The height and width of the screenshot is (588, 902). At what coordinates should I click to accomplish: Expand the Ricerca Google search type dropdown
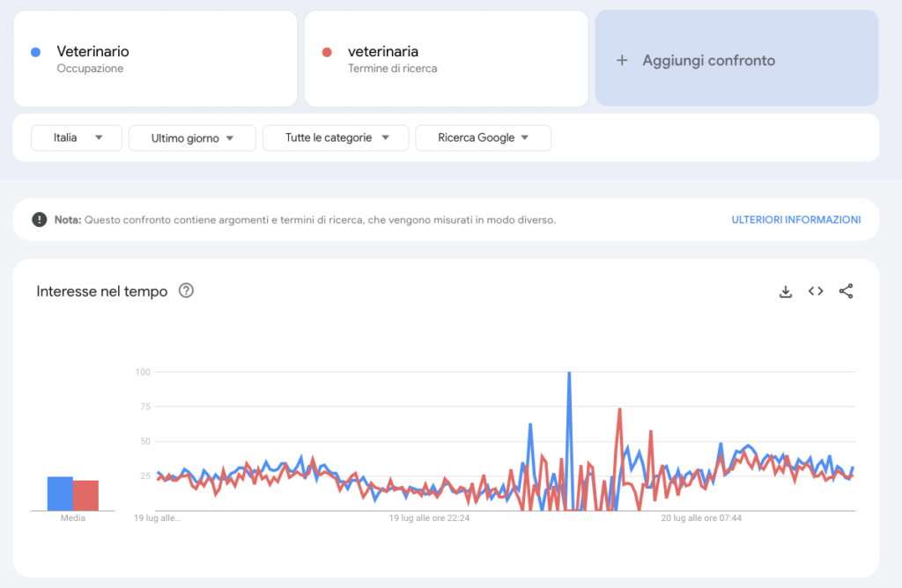483,137
